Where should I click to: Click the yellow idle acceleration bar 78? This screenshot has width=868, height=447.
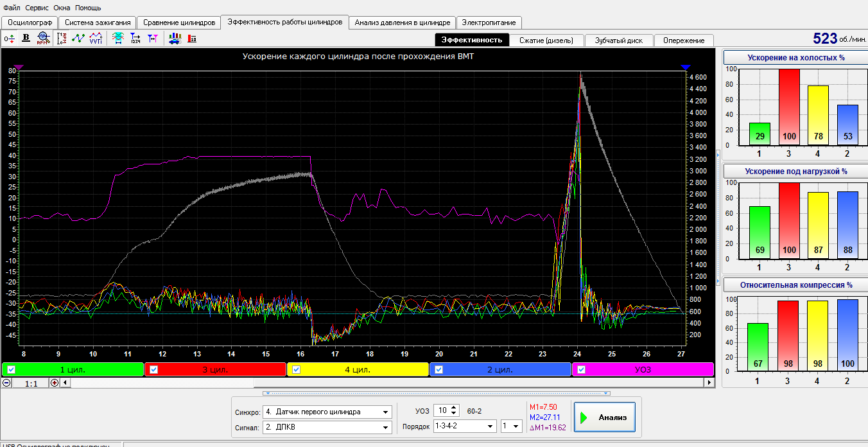819,115
